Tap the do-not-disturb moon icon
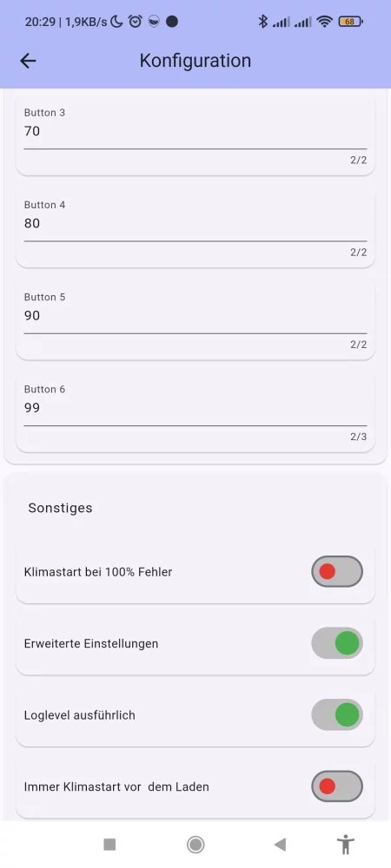Screen dimensions: 391x868 (x=116, y=22)
